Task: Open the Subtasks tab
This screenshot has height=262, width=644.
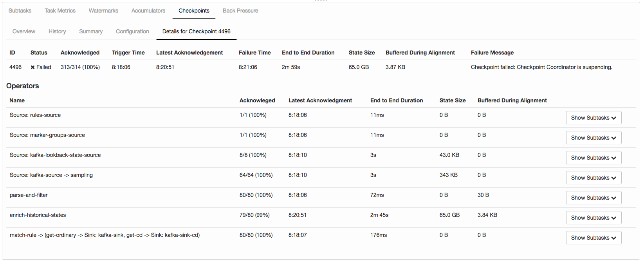Action: coord(20,11)
